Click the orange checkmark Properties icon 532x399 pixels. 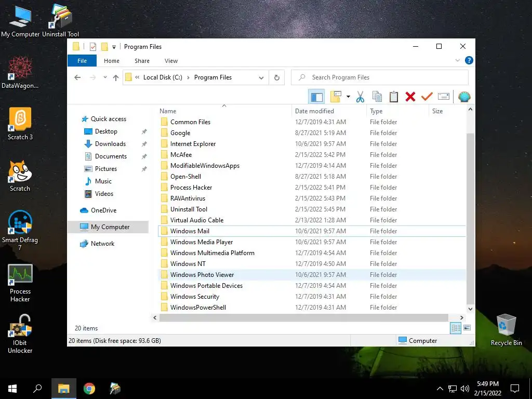(427, 97)
